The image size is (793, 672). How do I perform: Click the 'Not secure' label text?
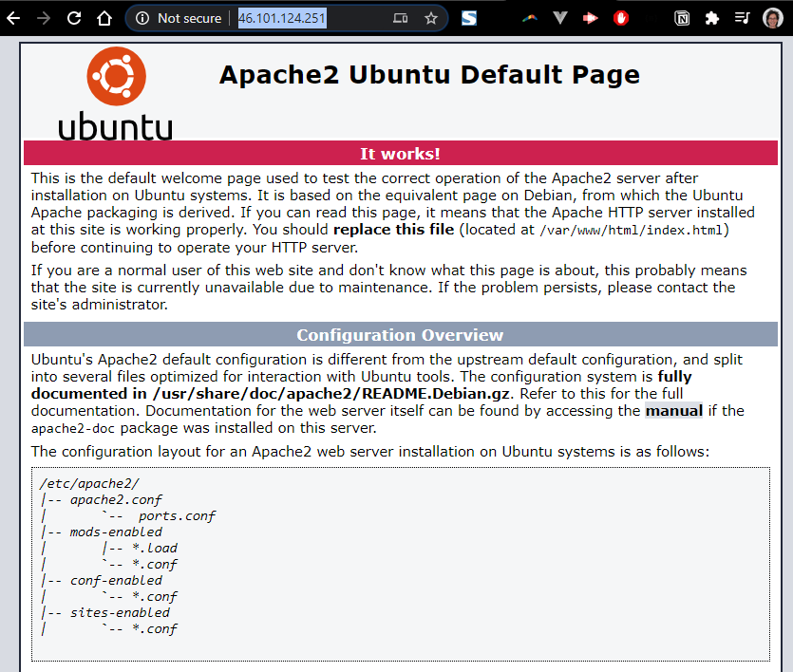(189, 19)
